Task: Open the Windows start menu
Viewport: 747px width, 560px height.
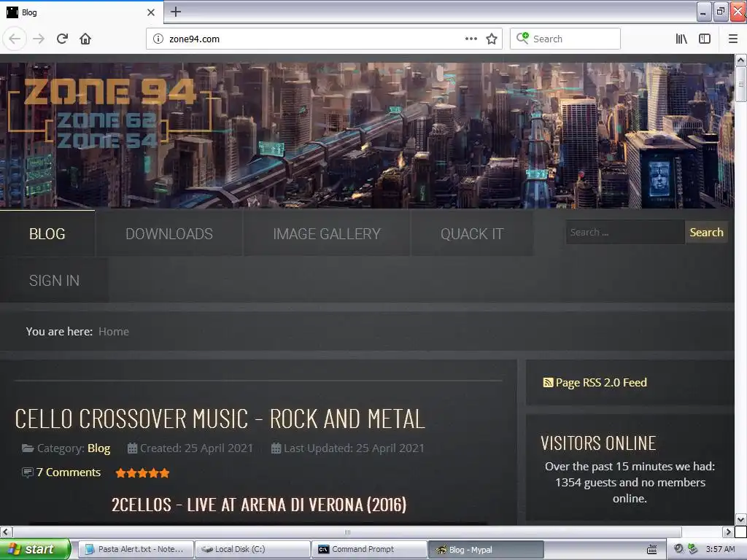Action: coord(35,549)
